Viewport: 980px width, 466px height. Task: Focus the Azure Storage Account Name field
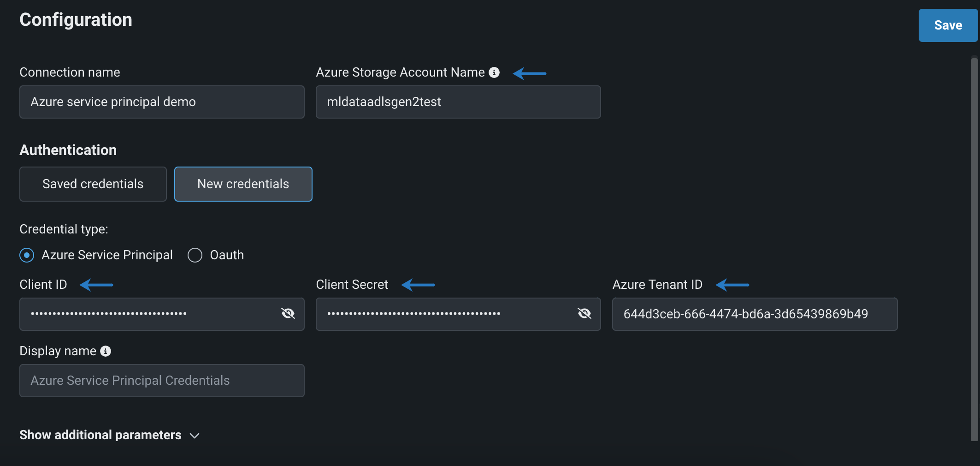pyautogui.click(x=458, y=102)
